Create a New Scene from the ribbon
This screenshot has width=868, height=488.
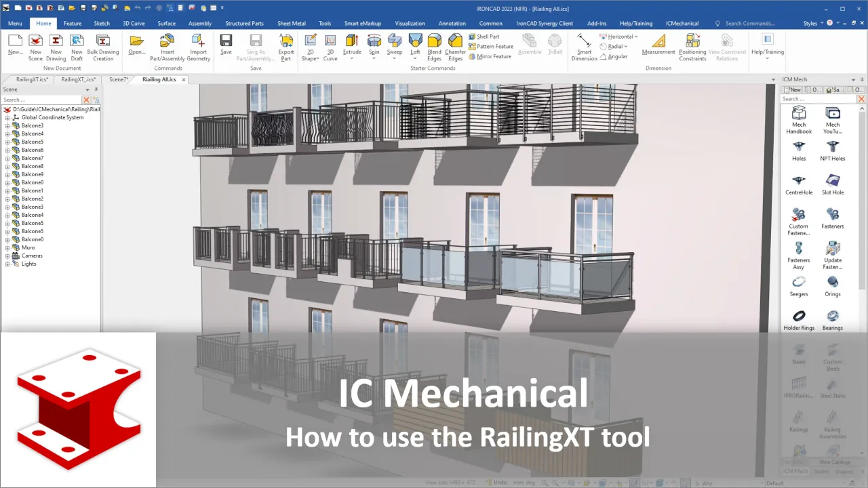[x=35, y=47]
